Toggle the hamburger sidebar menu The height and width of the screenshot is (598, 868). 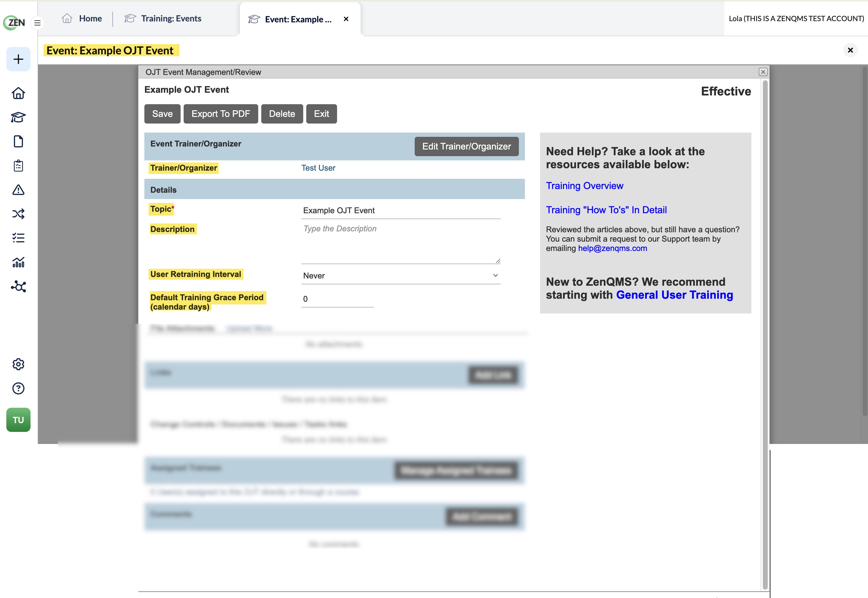(37, 23)
